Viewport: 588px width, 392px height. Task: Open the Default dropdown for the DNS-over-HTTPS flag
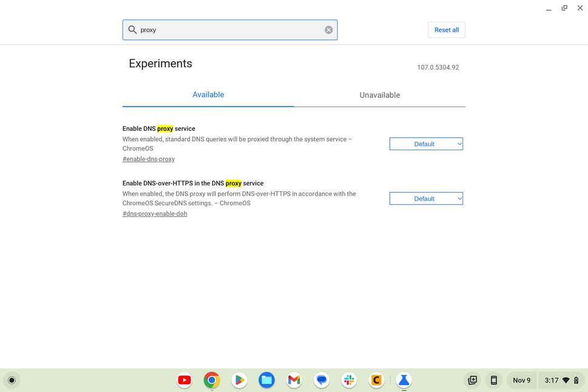tap(426, 198)
